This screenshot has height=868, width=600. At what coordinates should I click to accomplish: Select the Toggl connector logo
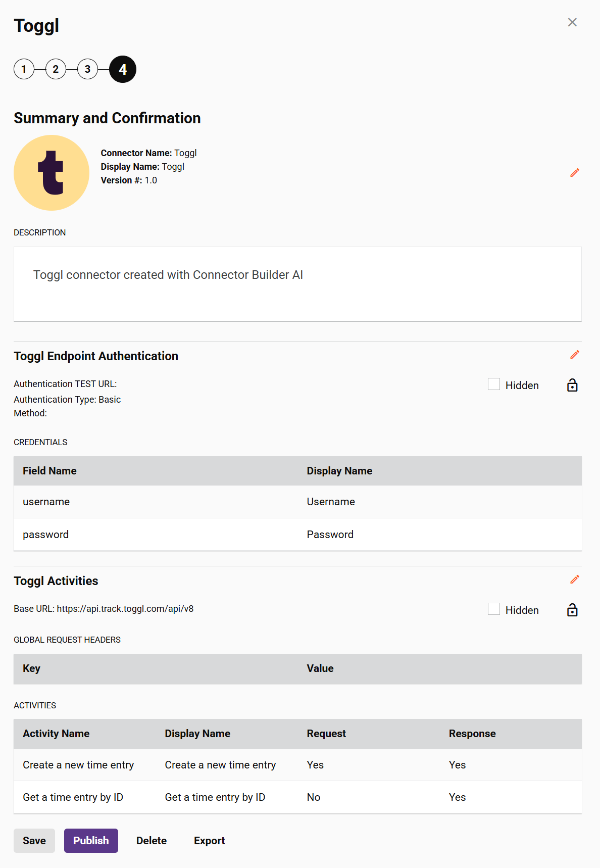pos(51,172)
